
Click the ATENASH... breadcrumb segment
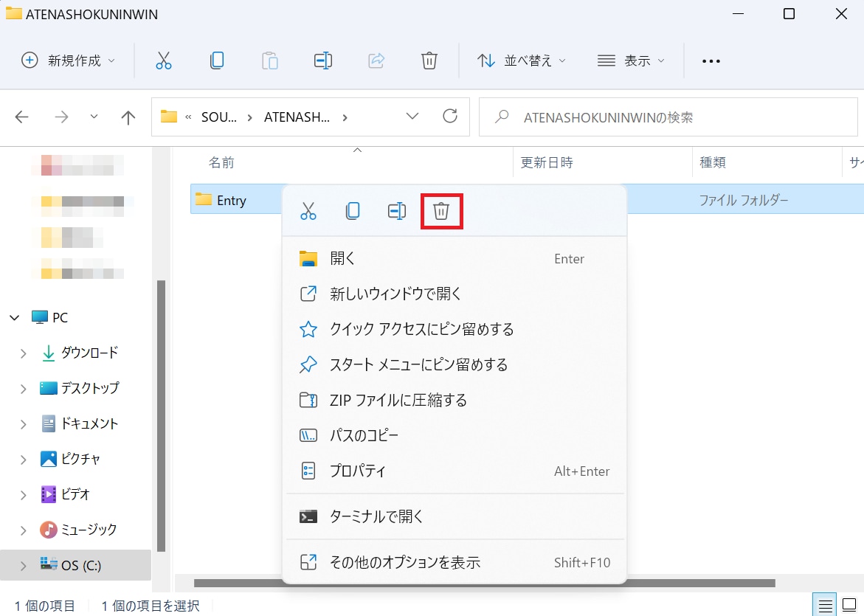[x=297, y=117]
